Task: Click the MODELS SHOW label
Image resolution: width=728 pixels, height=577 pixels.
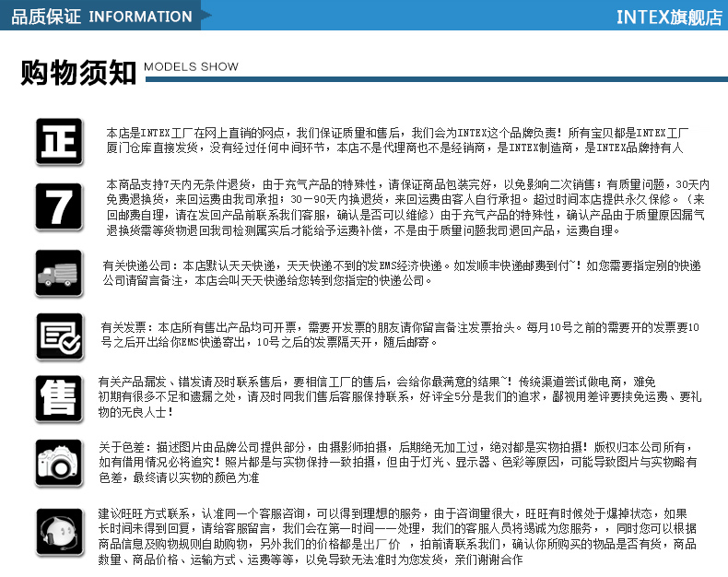Action: pos(192,67)
